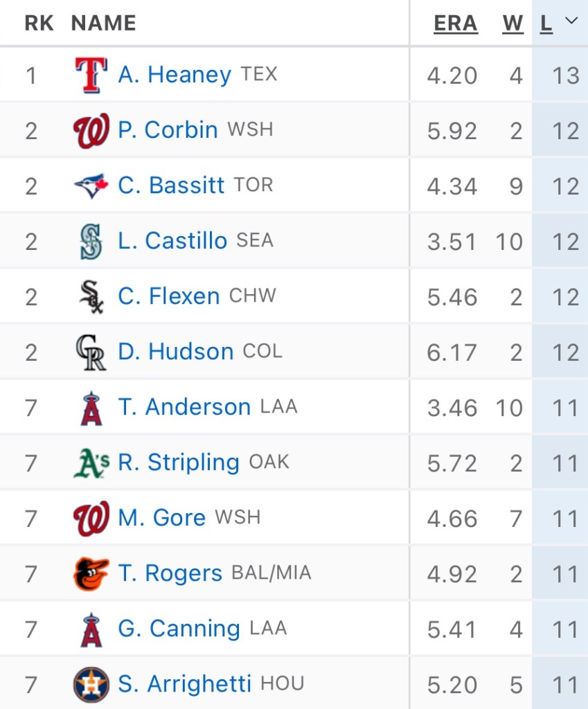This screenshot has width=588, height=709.
Task: Open M. Gore player profile
Action: 162,518
